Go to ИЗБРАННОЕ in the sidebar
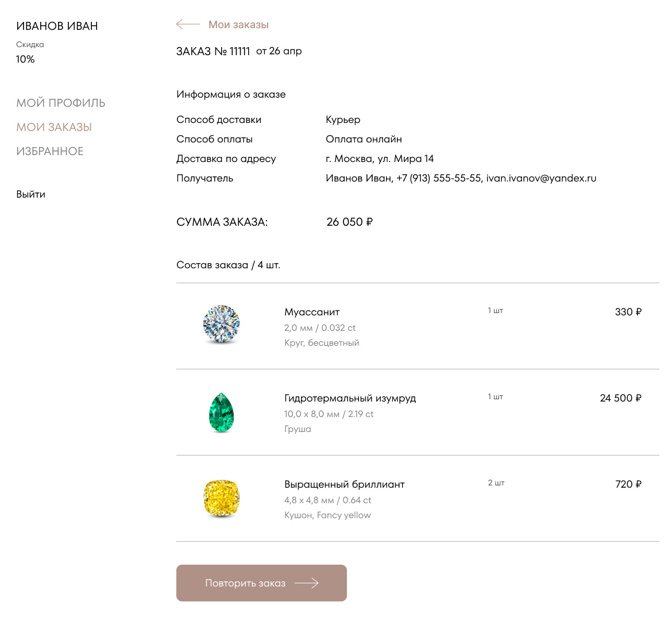Screen dimensions: 672x629 pos(50,152)
